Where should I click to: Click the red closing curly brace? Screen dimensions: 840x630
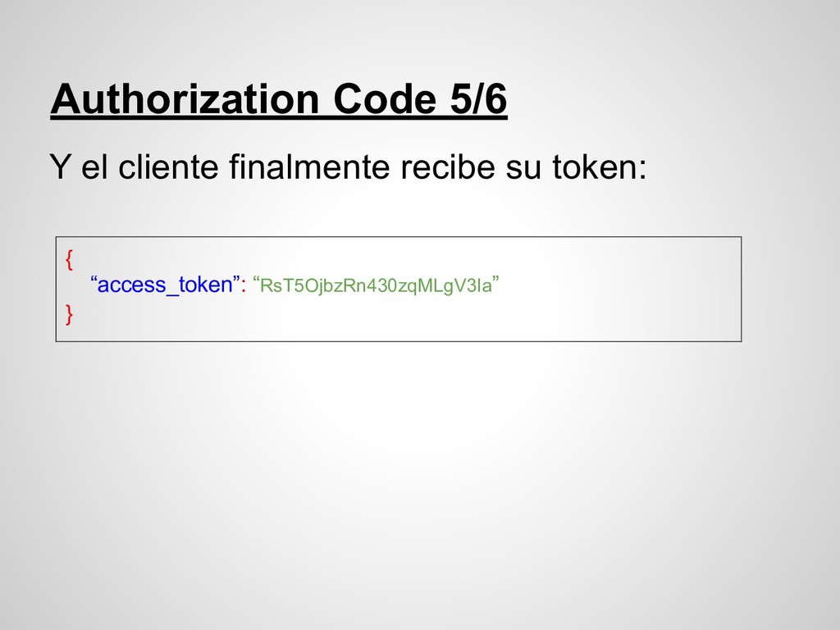click(x=69, y=314)
